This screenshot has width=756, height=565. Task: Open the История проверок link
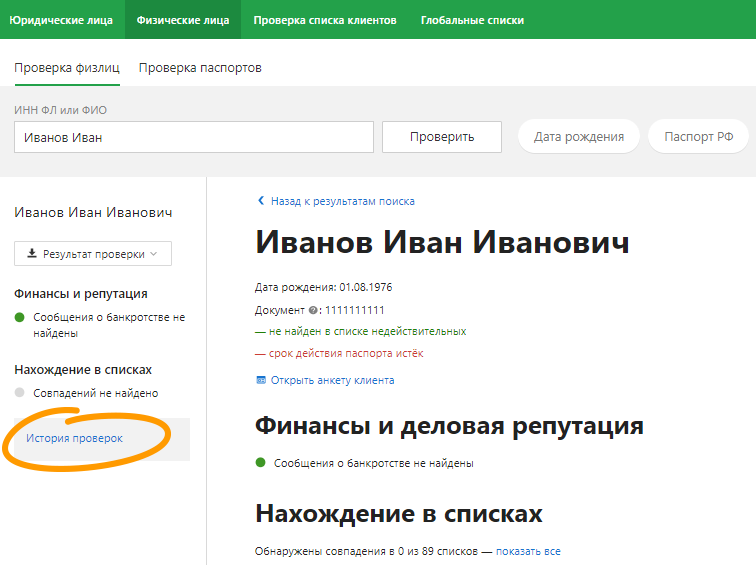click(x=74, y=438)
